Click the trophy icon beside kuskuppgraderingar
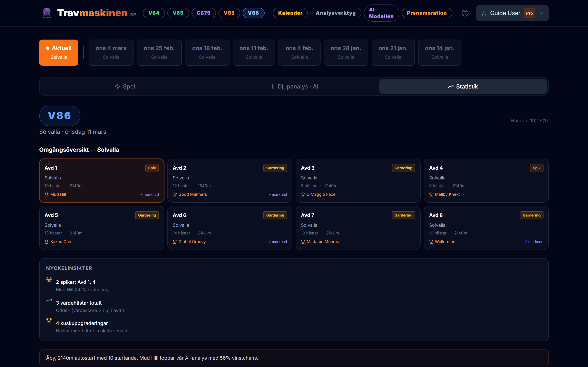Screen dimensions: 588x367 pos(49,321)
